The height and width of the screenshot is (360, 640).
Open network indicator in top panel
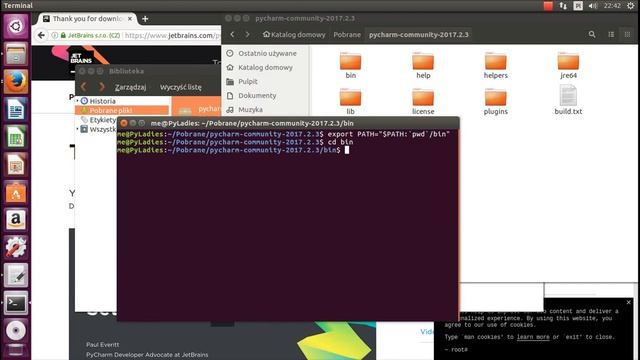[x=563, y=6]
